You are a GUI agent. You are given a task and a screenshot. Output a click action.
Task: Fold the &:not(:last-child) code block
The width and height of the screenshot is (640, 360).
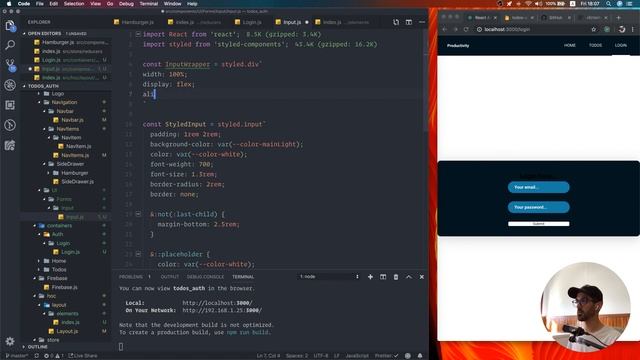tap(138, 214)
